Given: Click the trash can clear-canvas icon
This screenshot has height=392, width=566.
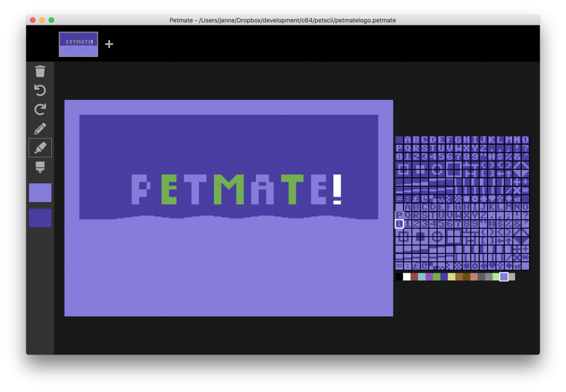Looking at the screenshot, I should (x=40, y=71).
